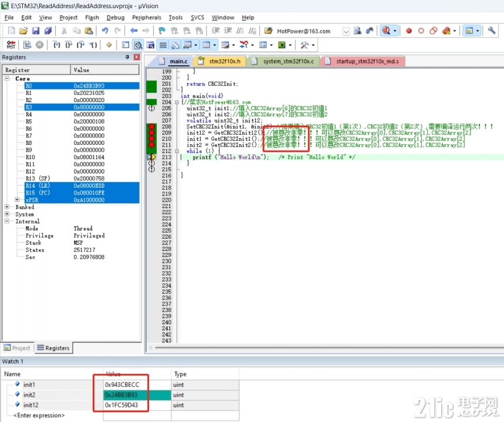504x422 pixels.
Task: Run to the cursor line
Action: (x=93, y=45)
